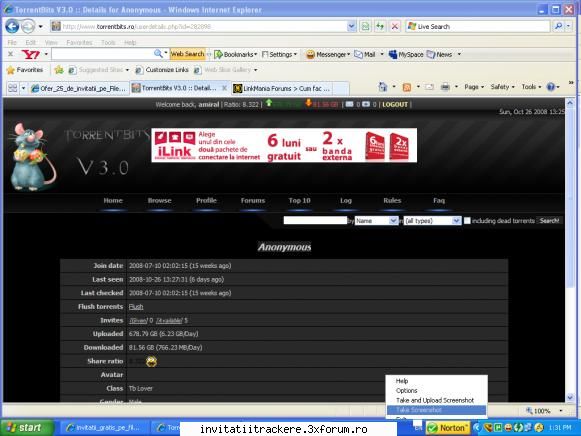
Task: Click the browser Back arrow button
Action: pos(12,26)
